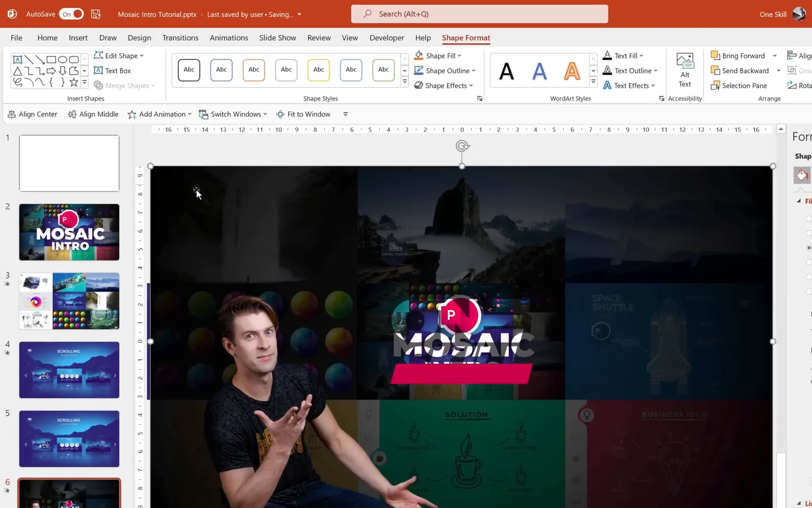Select slide 4 Scrolling thumbnail

(69, 370)
